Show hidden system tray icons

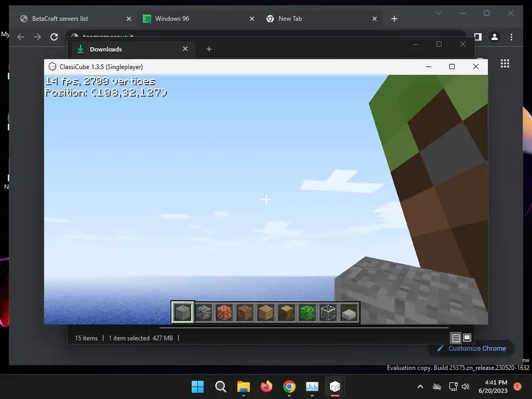click(x=420, y=387)
